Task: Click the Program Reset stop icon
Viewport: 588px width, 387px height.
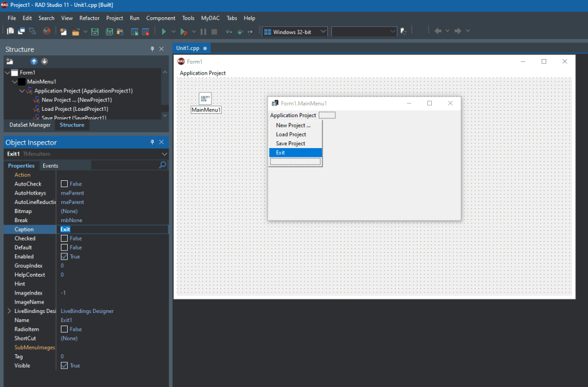Action: pyautogui.click(x=214, y=32)
